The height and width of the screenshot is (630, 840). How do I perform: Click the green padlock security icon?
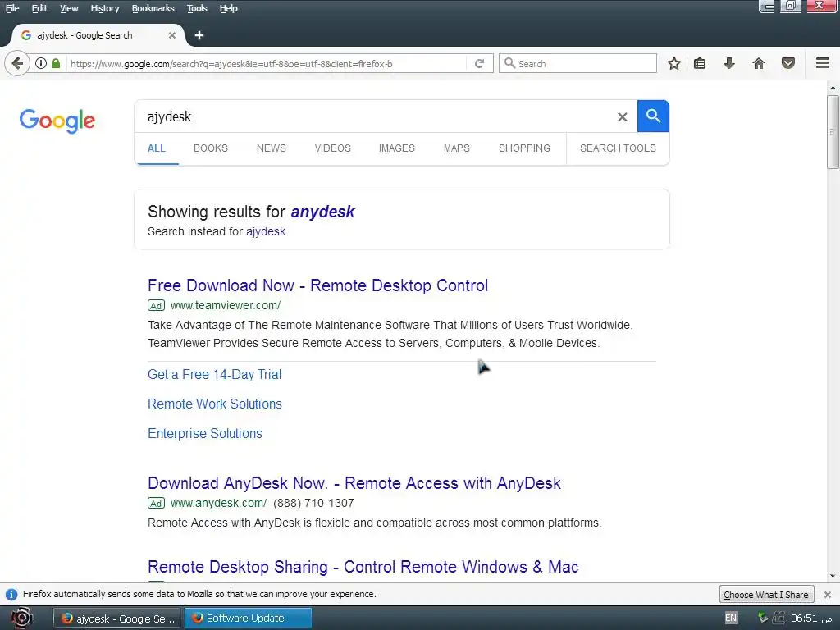(x=56, y=63)
